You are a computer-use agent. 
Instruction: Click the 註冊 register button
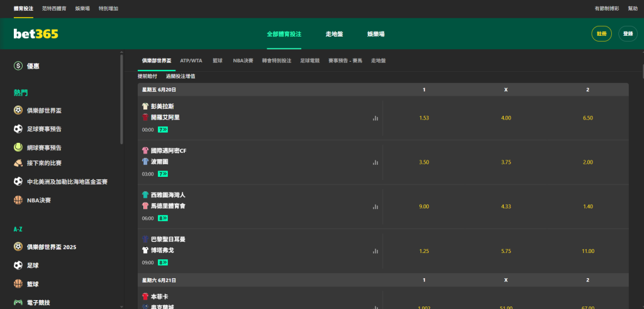tap(602, 34)
